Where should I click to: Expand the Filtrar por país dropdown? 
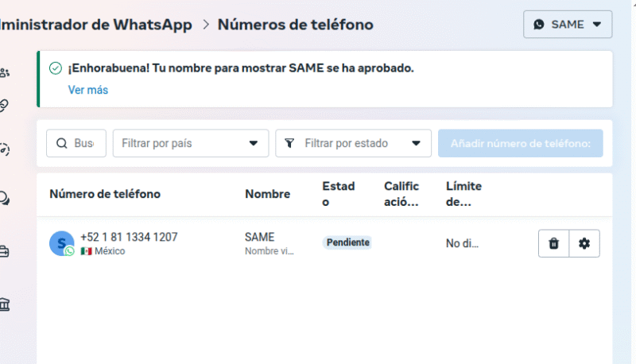click(x=191, y=143)
